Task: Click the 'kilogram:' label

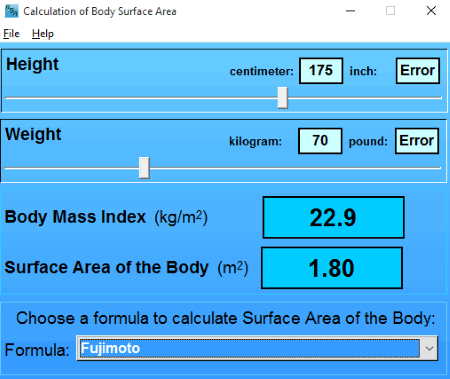Action: click(x=256, y=142)
